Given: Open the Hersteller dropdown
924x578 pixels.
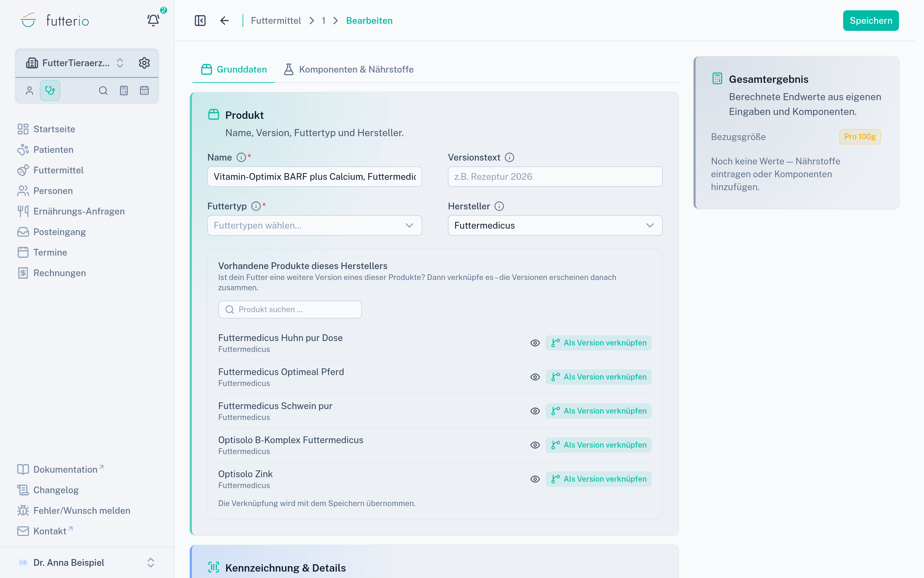Looking at the screenshot, I should point(555,225).
